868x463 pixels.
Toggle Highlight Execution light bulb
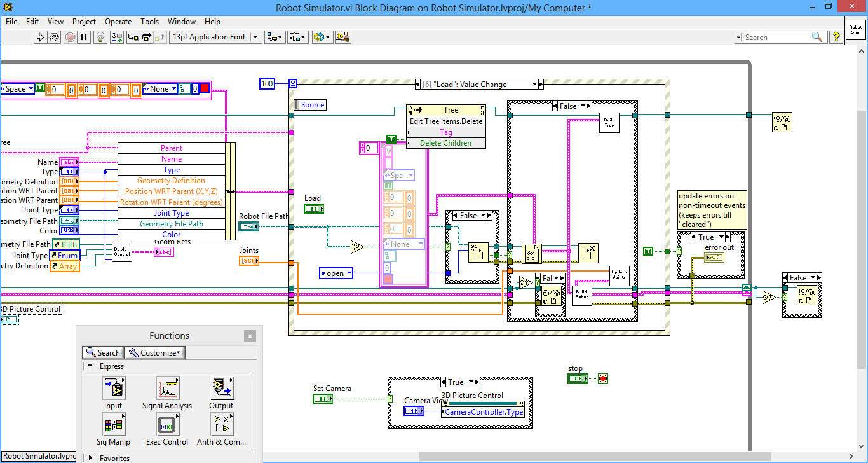[100, 37]
